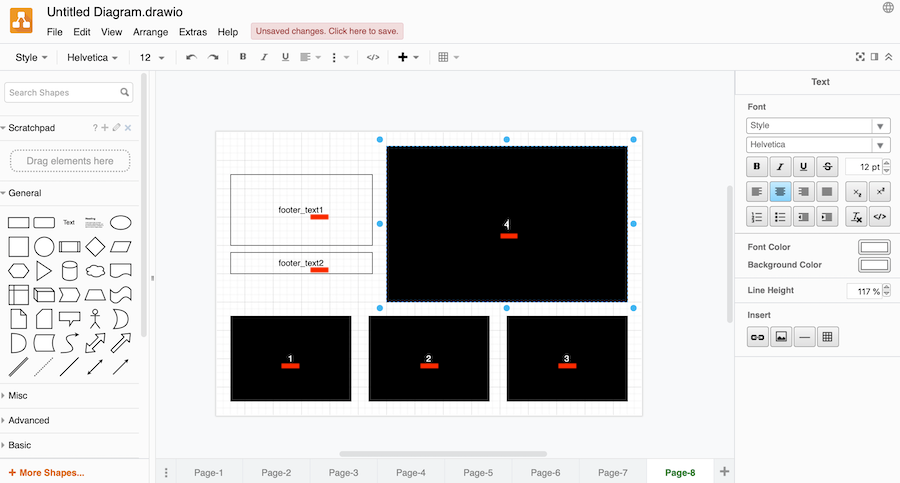Open the table dropdown in toolbar

tap(448, 57)
